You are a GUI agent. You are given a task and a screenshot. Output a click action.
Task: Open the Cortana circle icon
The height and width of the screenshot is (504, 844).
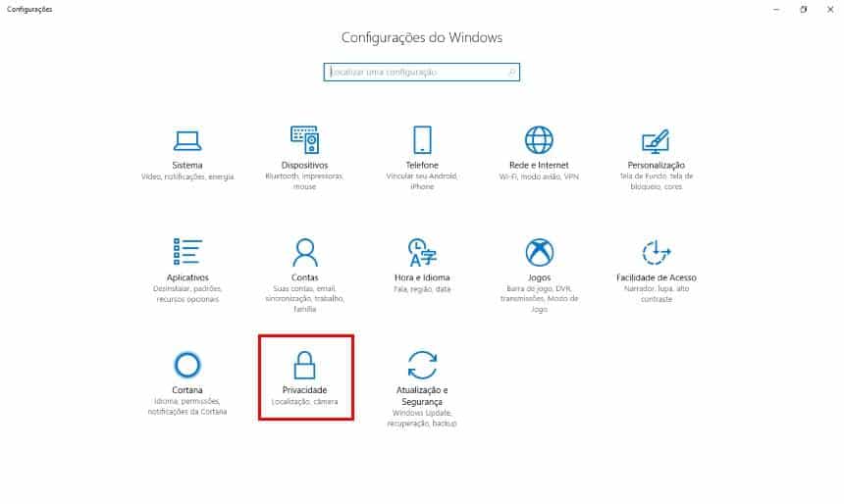pos(187,365)
